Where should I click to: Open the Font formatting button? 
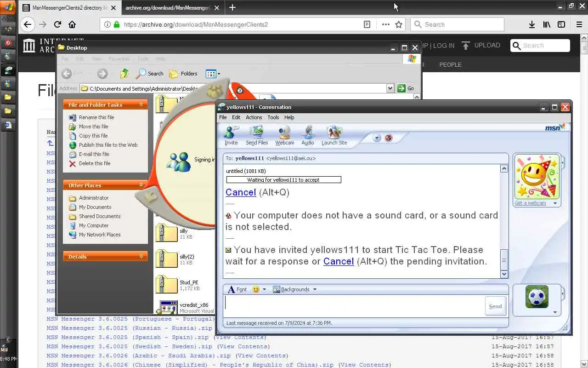(237, 289)
